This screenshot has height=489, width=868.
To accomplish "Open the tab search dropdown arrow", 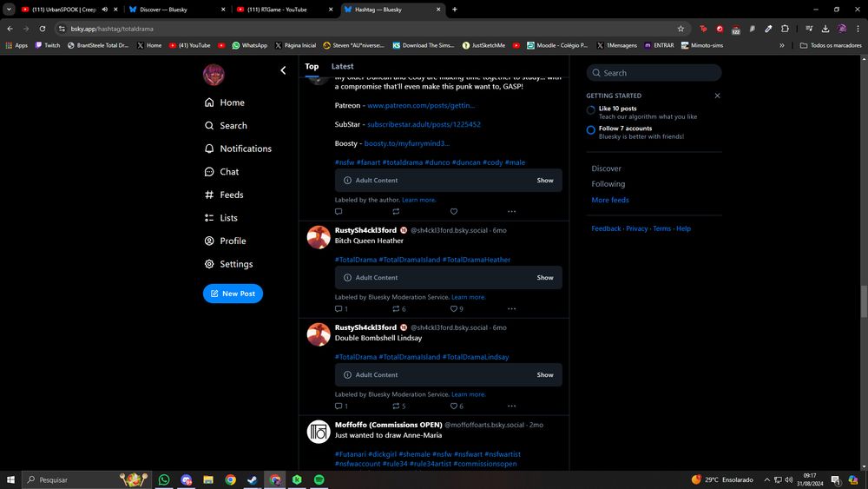I will [x=9, y=10].
